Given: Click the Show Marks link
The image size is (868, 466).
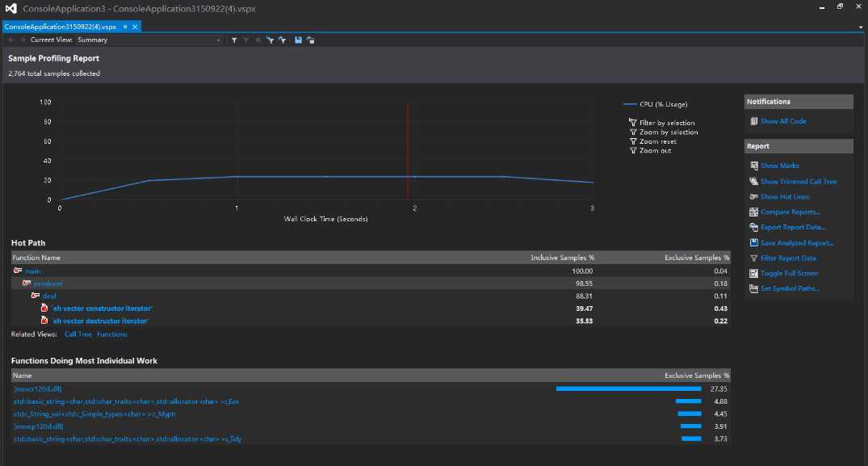Looking at the screenshot, I should (x=779, y=166).
